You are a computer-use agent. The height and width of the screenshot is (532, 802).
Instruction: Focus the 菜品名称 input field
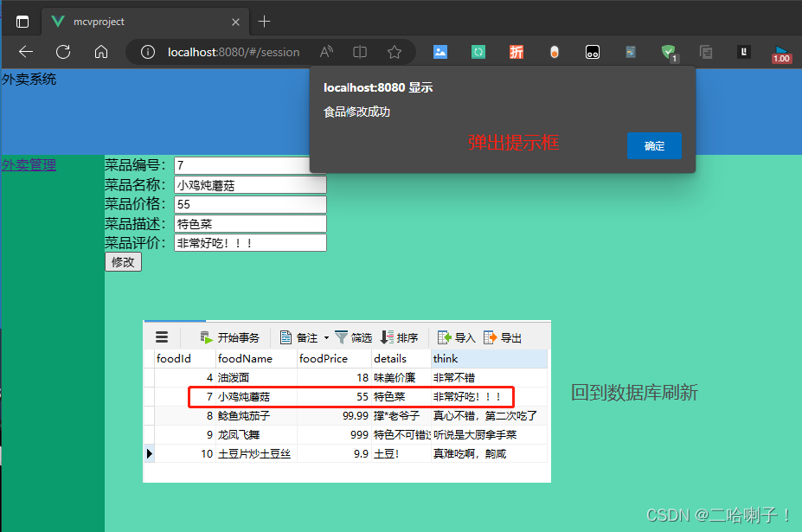(250, 184)
